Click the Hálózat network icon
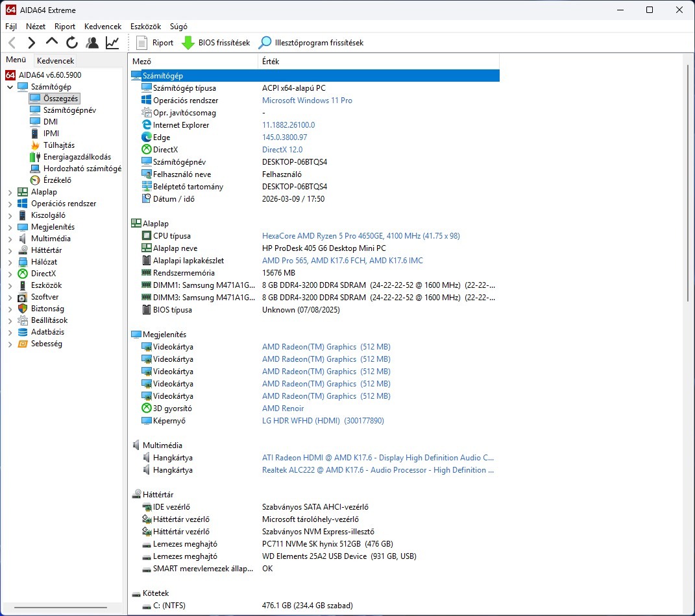The image size is (695, 616). coord(23,262)
